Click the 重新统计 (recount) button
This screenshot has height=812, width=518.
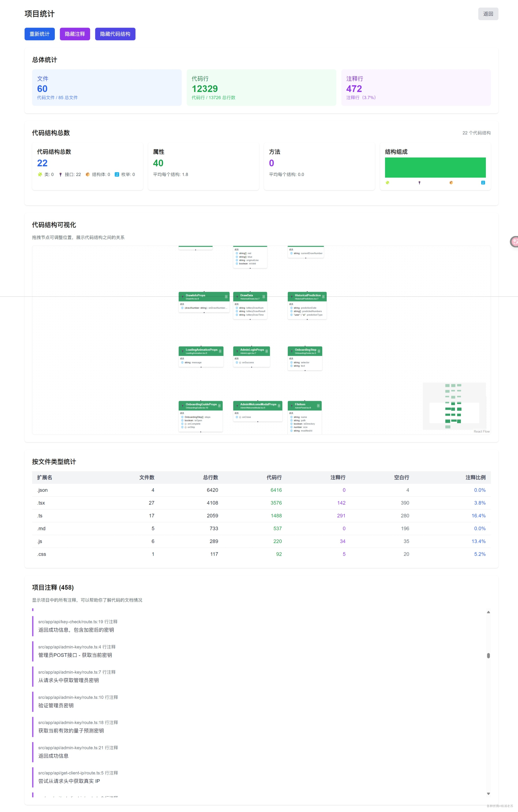point(40,34)
